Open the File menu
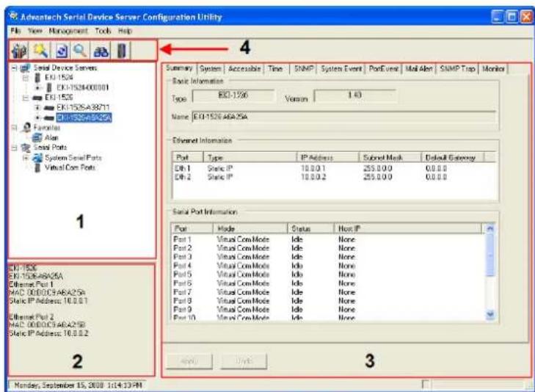The image size is (535, 392). coord(15,31)
